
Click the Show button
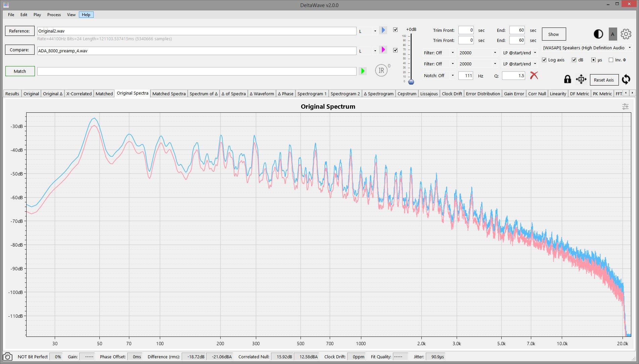554,34
